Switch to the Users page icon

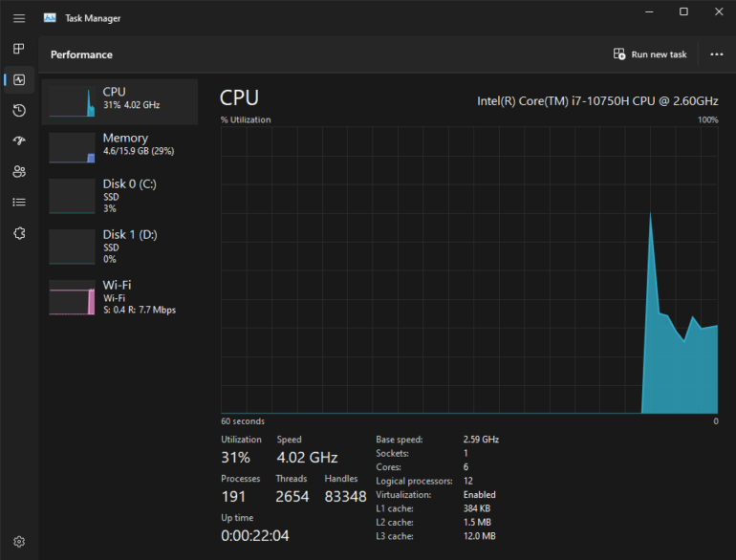click(19, 171)
